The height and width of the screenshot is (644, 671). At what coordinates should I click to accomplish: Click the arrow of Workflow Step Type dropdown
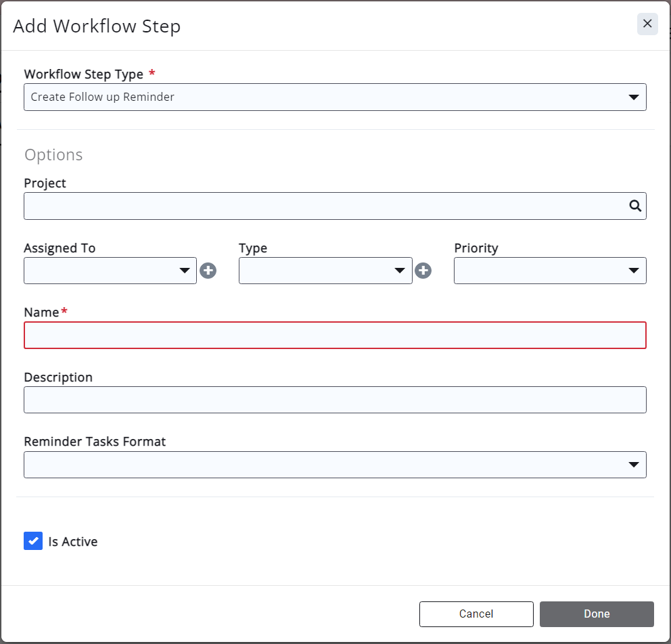[x=633, y=97]
